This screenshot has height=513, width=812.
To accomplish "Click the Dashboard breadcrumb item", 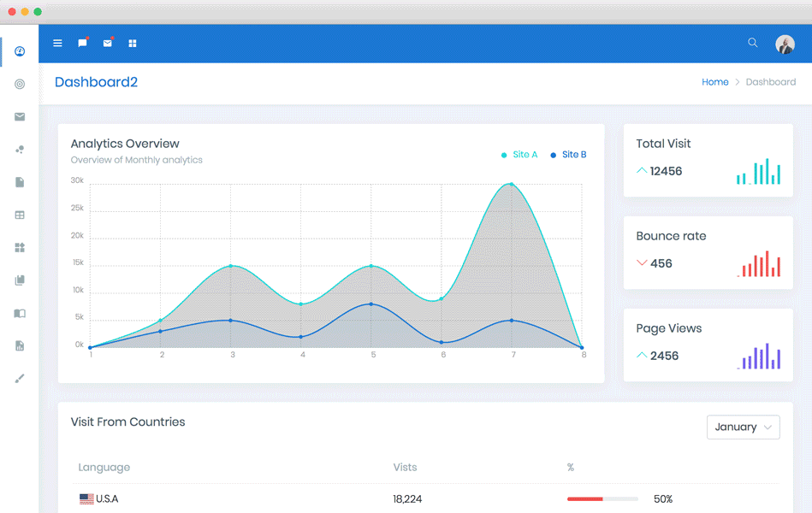I will pyautogui.click(x=771, y=82).
